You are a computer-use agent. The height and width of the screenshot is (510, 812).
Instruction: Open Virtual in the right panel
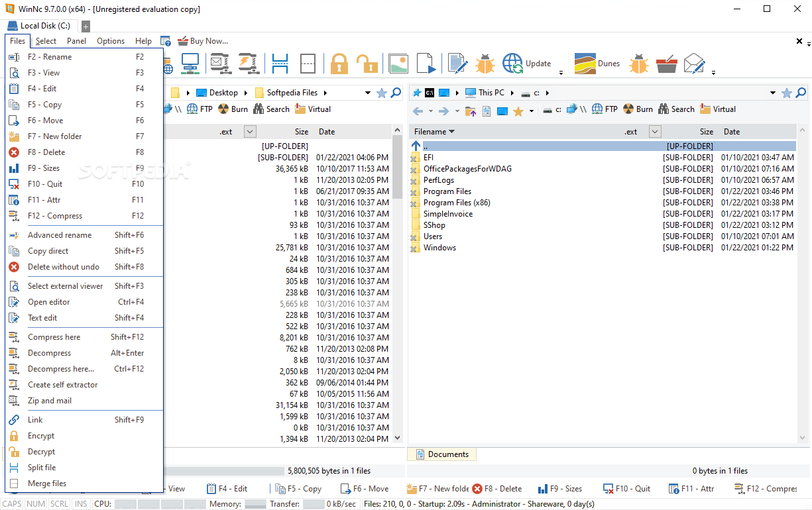tap(718, 109)
